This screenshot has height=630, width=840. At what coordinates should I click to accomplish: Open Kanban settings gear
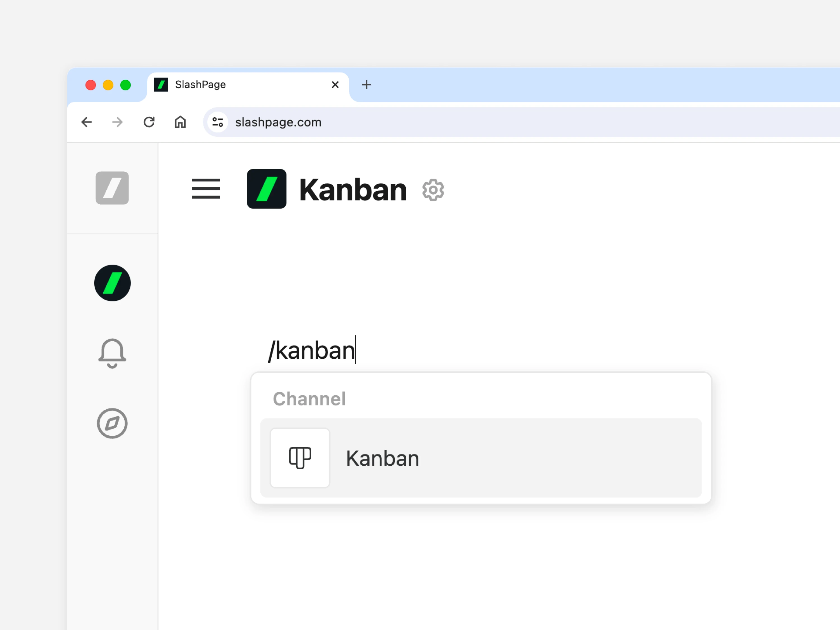click(433, 190)
